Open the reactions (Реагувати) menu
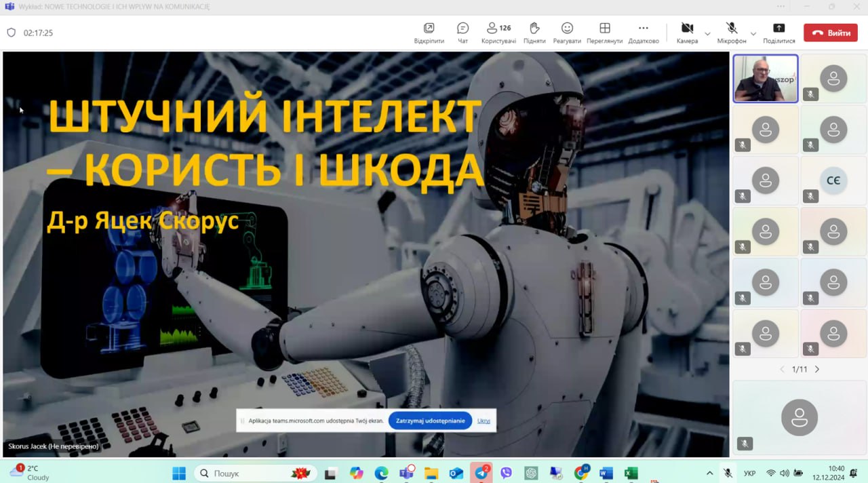 tap(567, 32)
